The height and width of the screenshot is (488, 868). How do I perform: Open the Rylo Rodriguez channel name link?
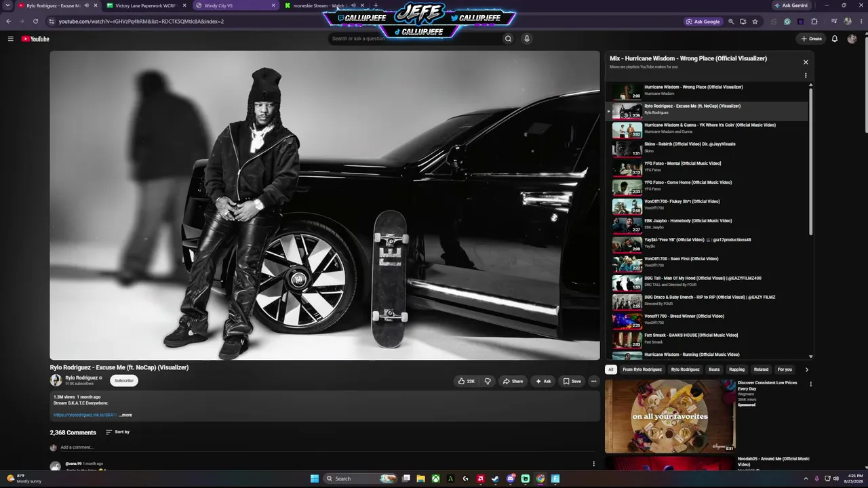81,378
